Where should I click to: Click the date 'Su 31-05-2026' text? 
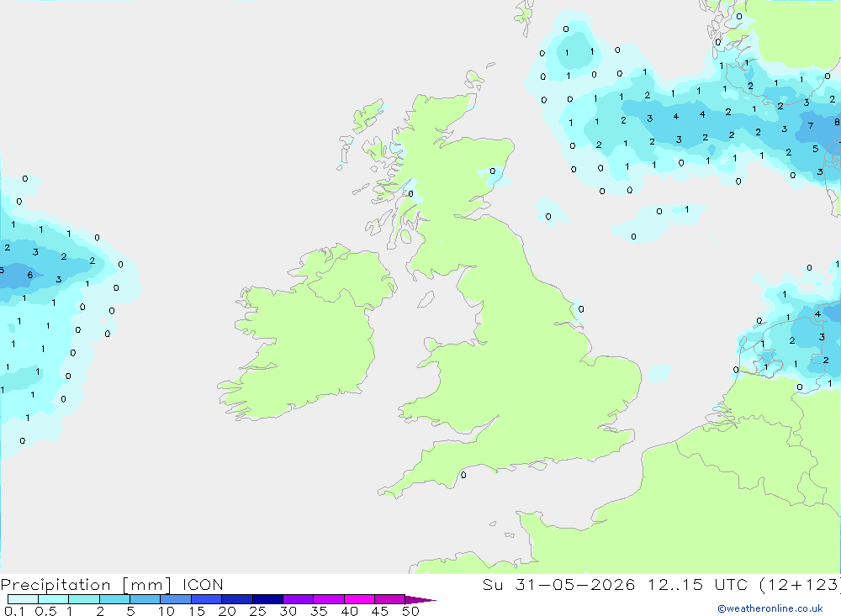tap(559, 584)
